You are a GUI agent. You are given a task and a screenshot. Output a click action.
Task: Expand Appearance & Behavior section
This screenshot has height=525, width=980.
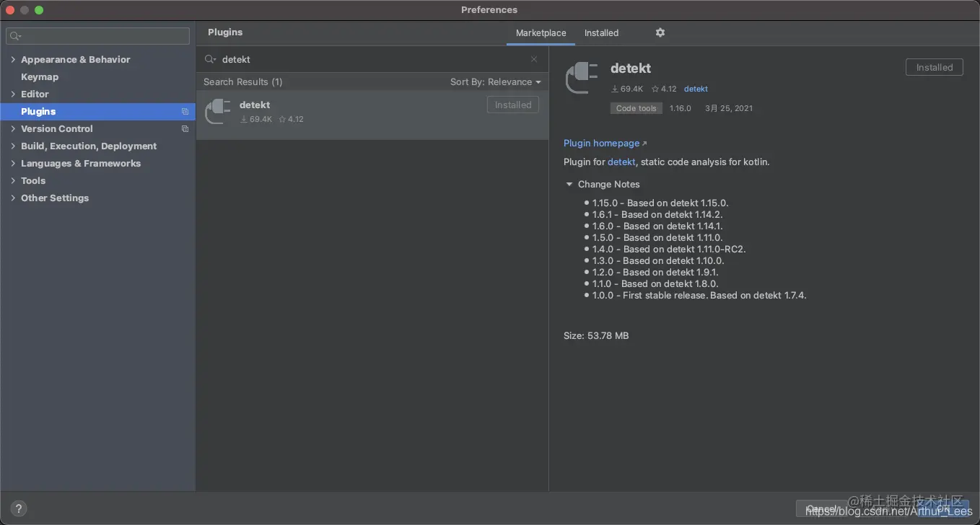pyautogui.click(x=13, y=60)
